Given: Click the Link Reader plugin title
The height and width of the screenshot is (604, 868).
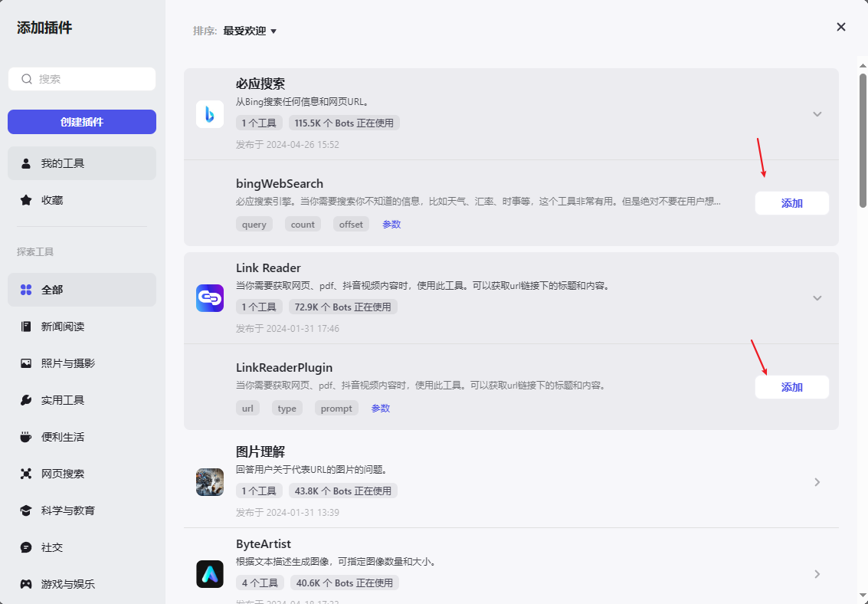Looking at the screenshot, I should pyautogui.click(x=268, y=268).
